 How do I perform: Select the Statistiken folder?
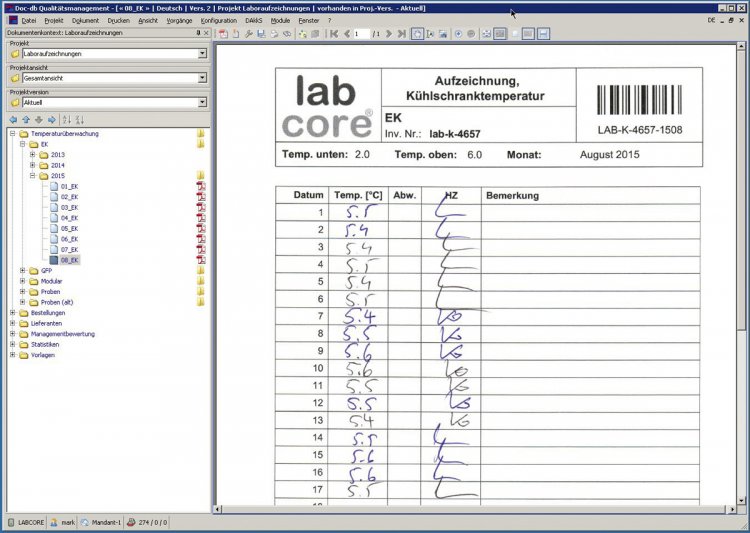click(45, 344)
